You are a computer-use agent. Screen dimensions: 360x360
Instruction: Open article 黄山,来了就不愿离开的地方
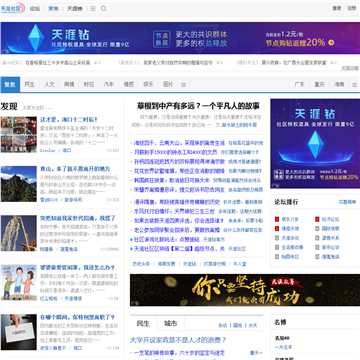pyautogui.click(x=75, y=169)
